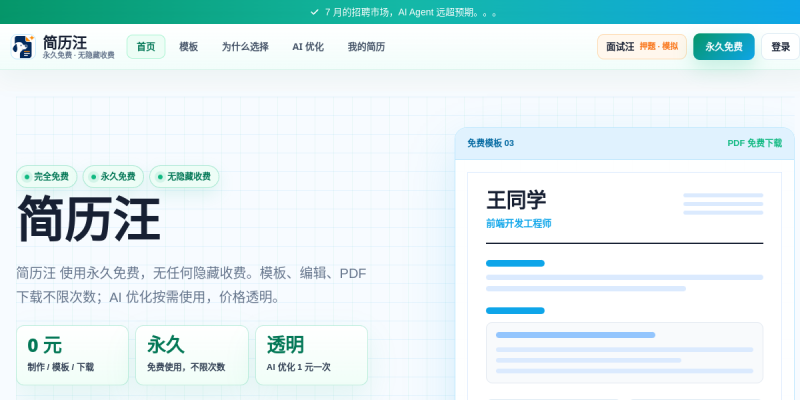800x400 pixels.
Task: Click the PDF 免费下载 link
Action: pos(755,143)
